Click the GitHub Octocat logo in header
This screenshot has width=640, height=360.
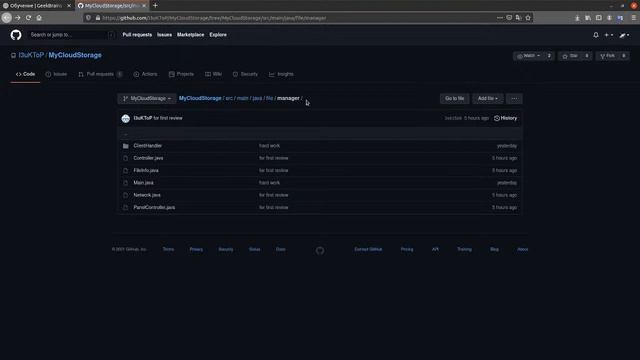16,35
